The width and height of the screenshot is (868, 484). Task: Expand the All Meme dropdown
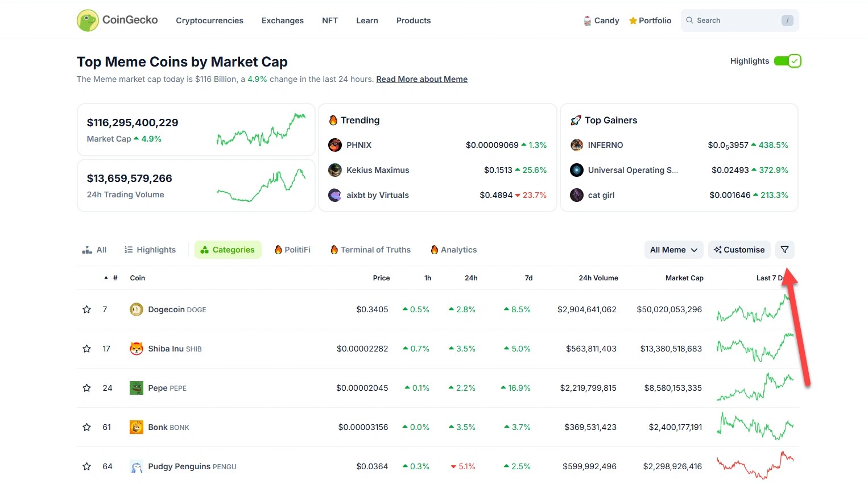point(673,250)
